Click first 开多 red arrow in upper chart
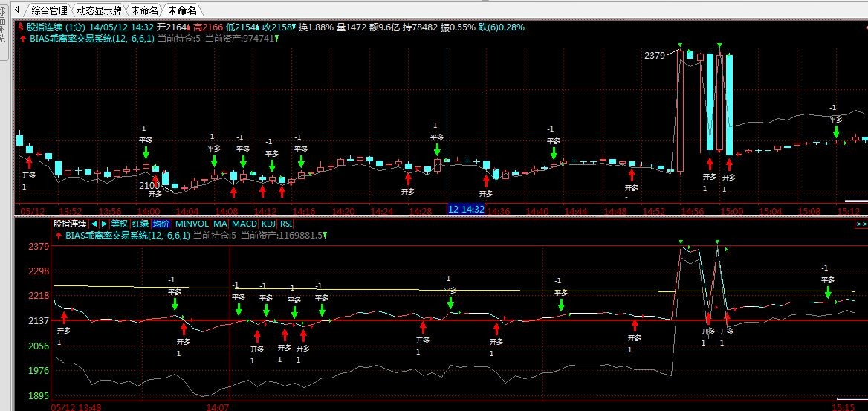The width and height of the screenshot is (868, 411). pyautogui.click(x=29, y=162)
